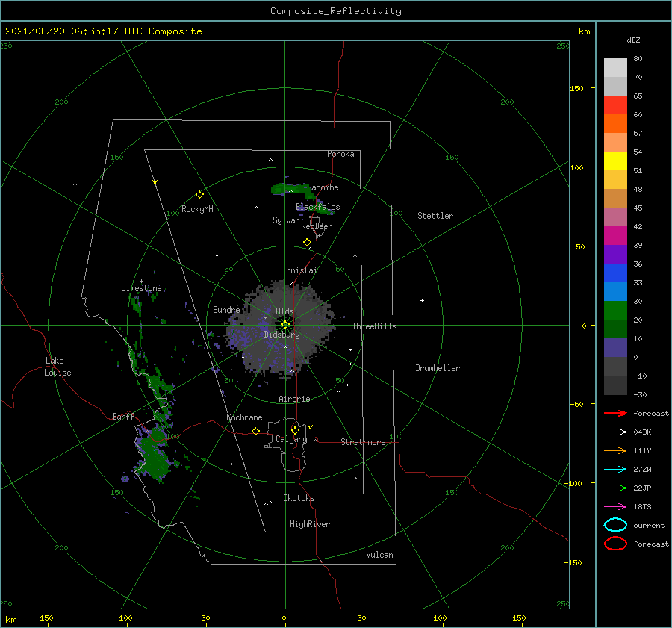Select the red 65 dBZ color swatch
This screenshot has height=628, width=672.
click(615, 105)
